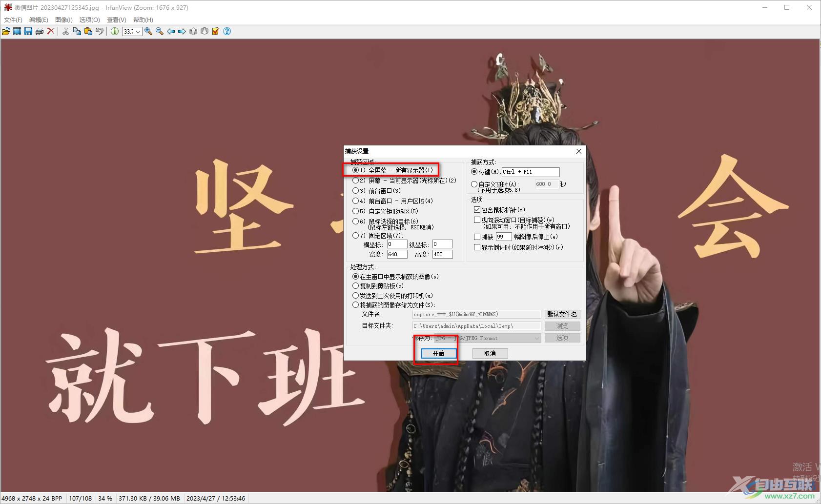The height and width of the screenshot is (504, 821).
Task: Click the 高度 field showing 480
Action: click(442, 254)
